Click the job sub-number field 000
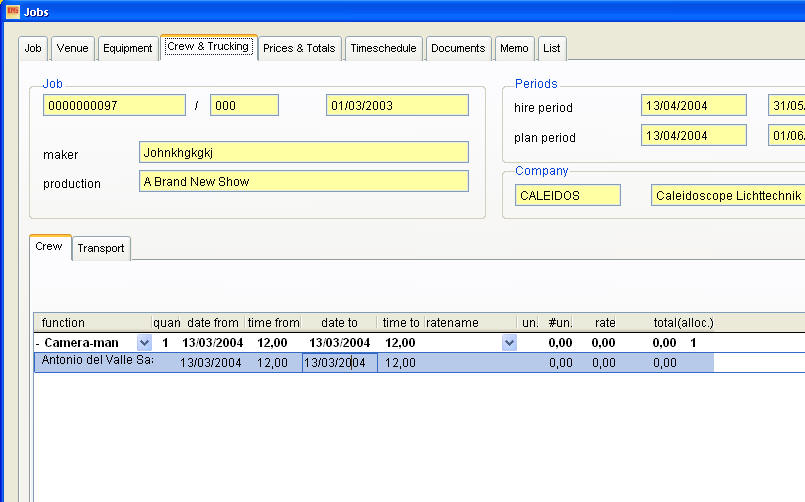The height and width of the screenshot is (502, 805). [244, 105]
